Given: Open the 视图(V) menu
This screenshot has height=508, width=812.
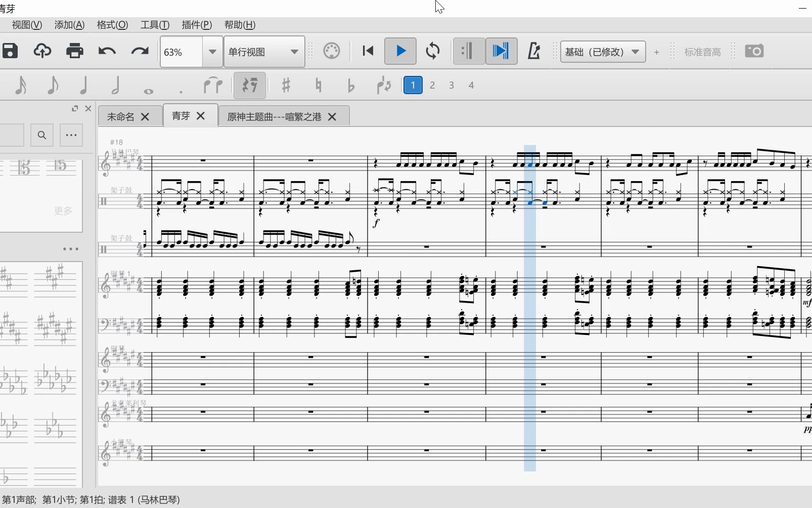Looking at the screenshot, I should 27,25.
